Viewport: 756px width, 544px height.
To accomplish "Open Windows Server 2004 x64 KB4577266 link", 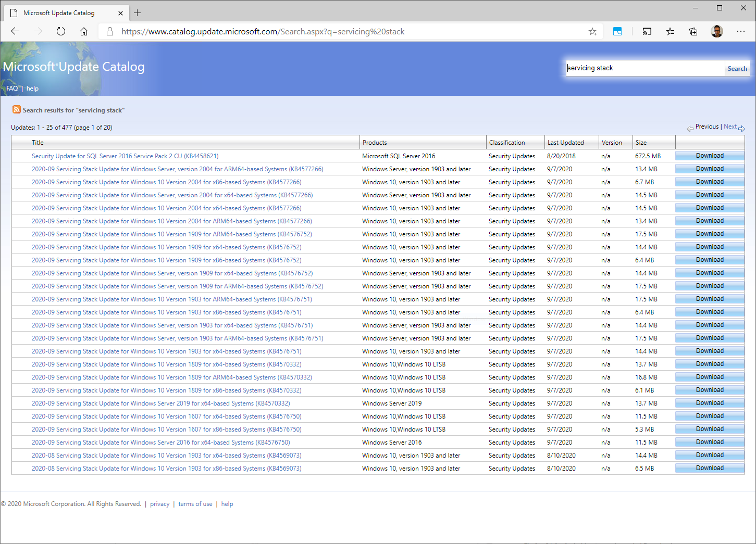I will tap(172, 195).
